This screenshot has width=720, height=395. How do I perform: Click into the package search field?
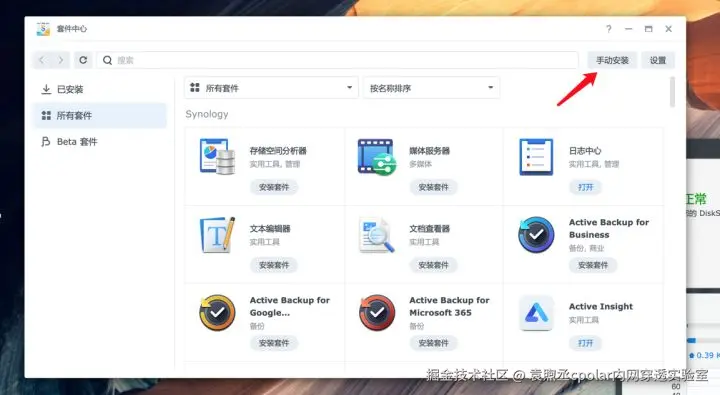[337, 60]
